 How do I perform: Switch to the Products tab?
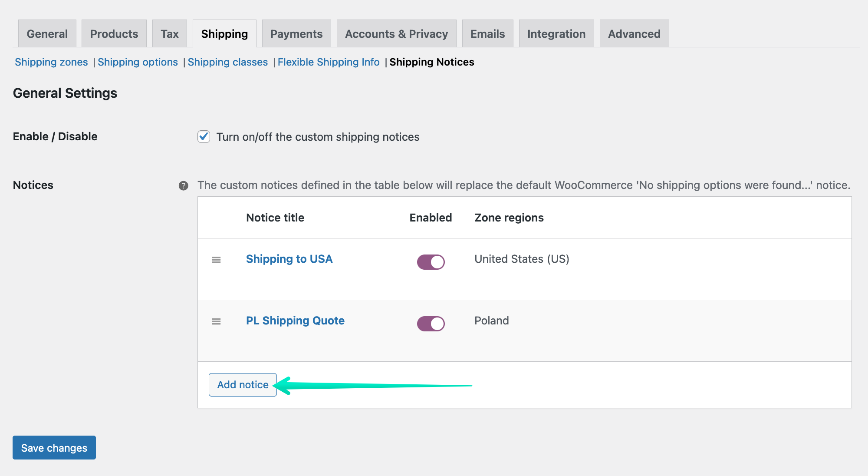[114, 34]
